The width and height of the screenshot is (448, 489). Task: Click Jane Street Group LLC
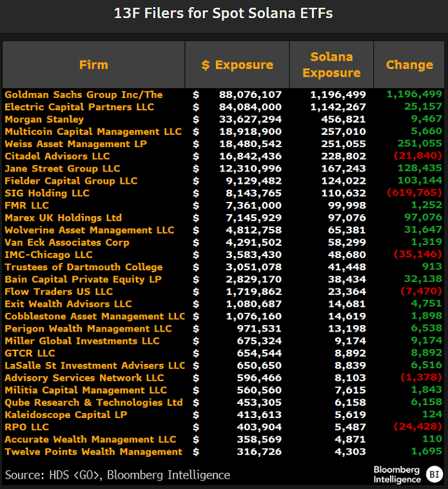point(63,169)
